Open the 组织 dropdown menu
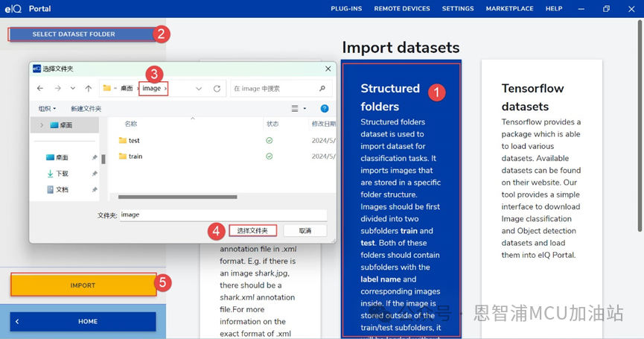The width and height of the screenshot is (644, 339). point(47,109)
